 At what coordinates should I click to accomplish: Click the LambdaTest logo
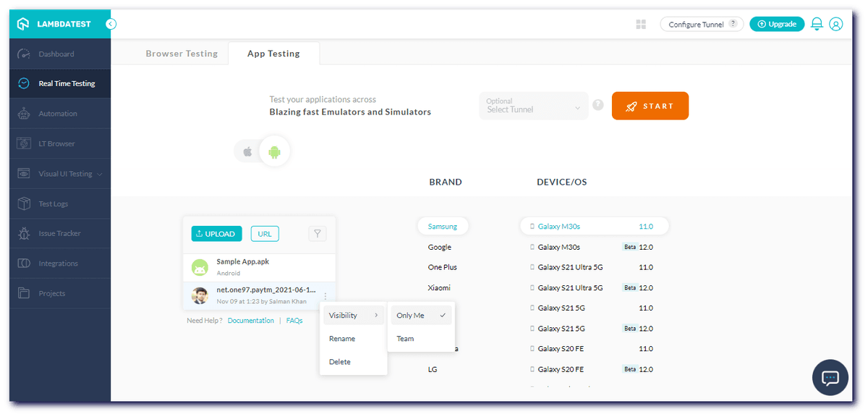pos(54,24)
